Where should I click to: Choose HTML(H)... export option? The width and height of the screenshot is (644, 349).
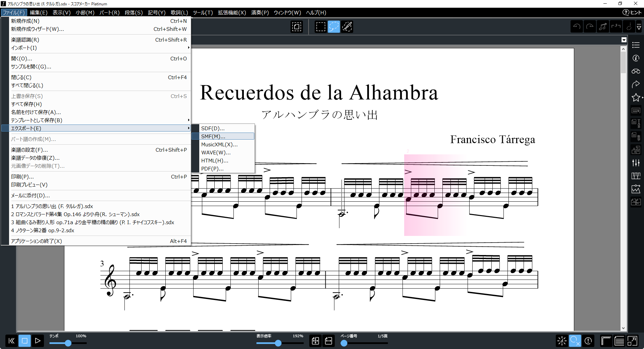click(x=223, y=160)
